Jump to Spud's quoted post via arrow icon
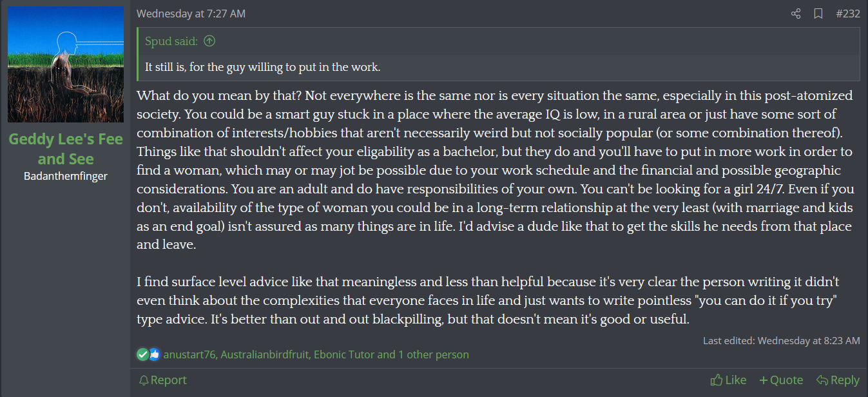 [x=209, y=41]
